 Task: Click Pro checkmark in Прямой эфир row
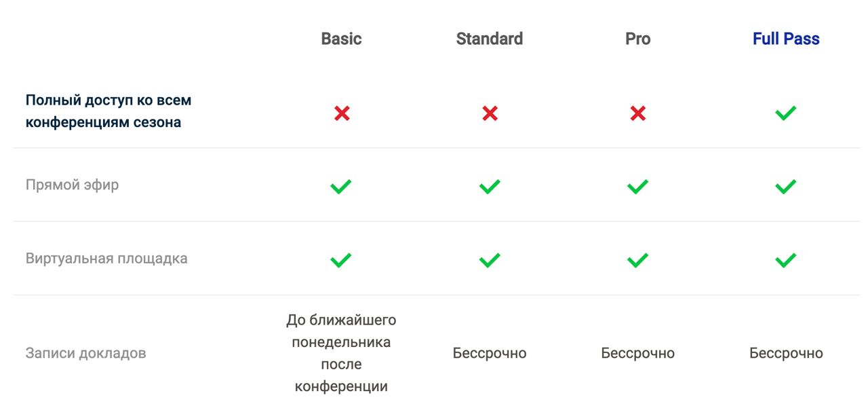[x=637, y=186]
